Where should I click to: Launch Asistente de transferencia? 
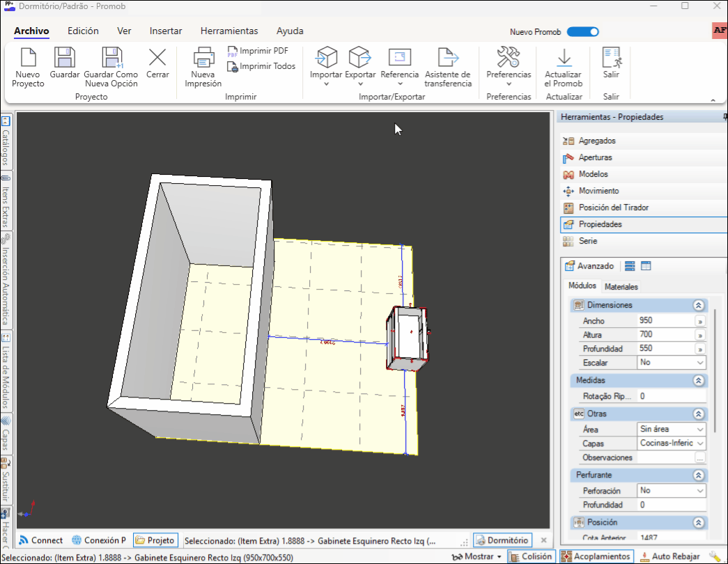[447, 57]
